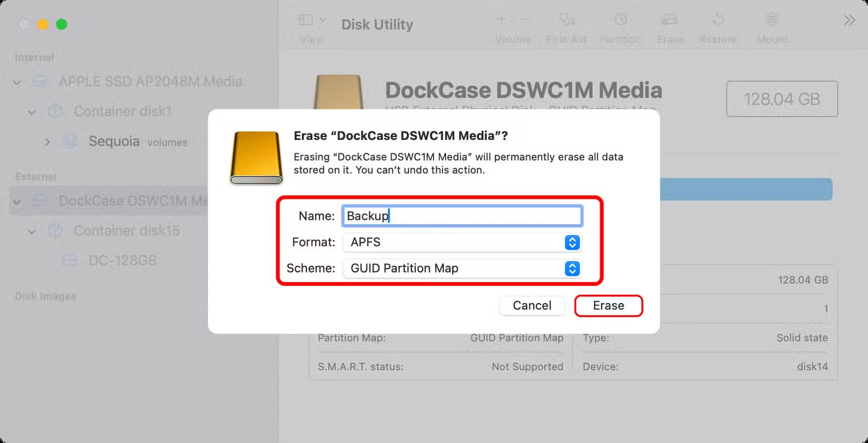This screenshot has width=868, height=443.
Task: Click the blue disk usage bar
Action: point(746,189)
